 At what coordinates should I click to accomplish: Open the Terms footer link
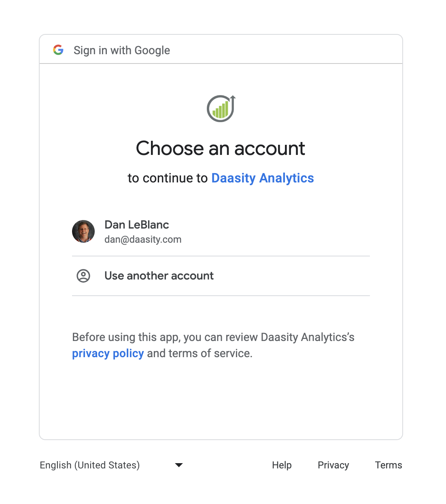click(x=389, y=465)
